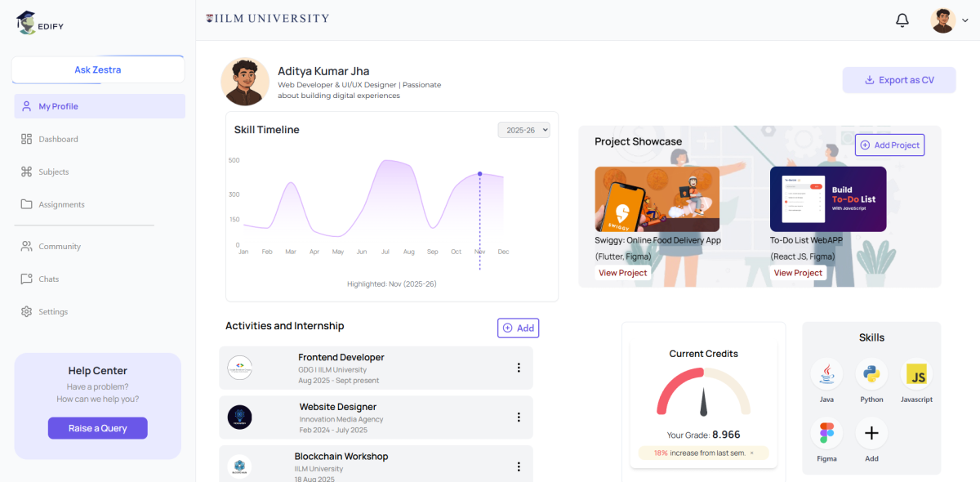Click the Export as CV button
The height and width of the screenshot is (482, 980).
(898, 80)
